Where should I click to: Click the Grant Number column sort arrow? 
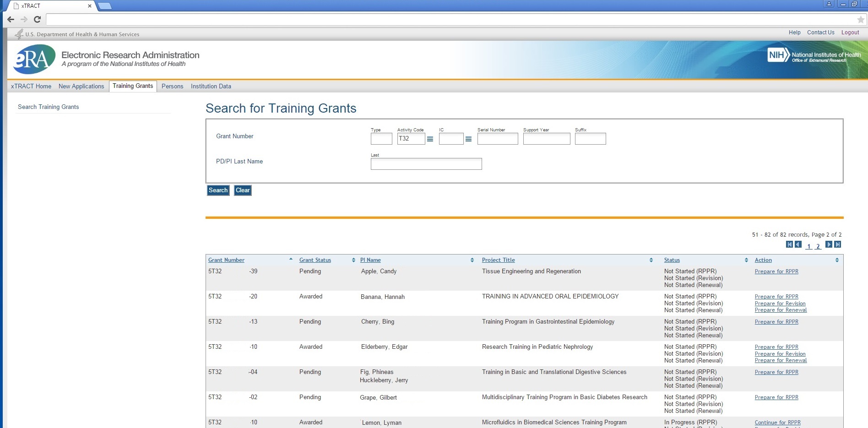tap(291, 260)
